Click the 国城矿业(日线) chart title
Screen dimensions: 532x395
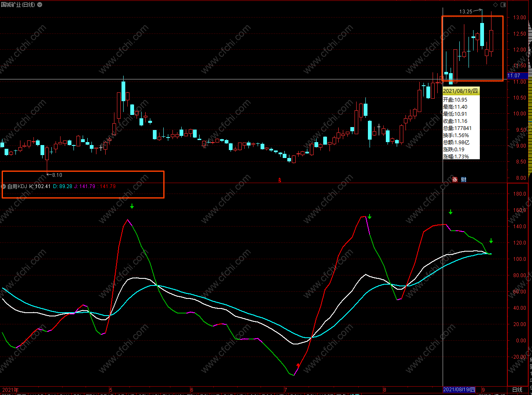point(18,5)
